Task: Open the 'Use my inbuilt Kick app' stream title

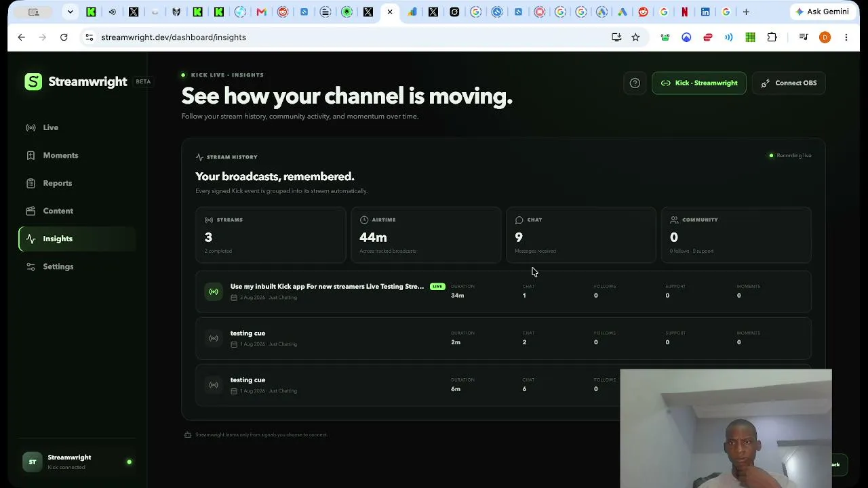Action: [x=327, y=287]
